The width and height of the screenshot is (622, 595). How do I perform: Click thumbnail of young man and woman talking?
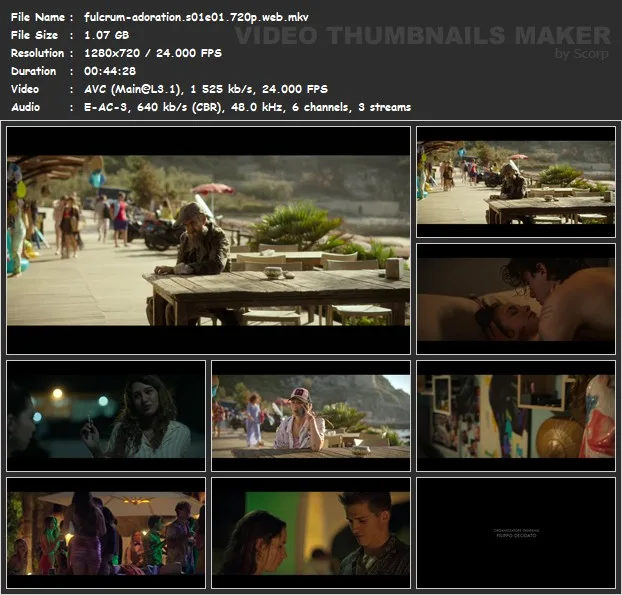click(310, 532)
